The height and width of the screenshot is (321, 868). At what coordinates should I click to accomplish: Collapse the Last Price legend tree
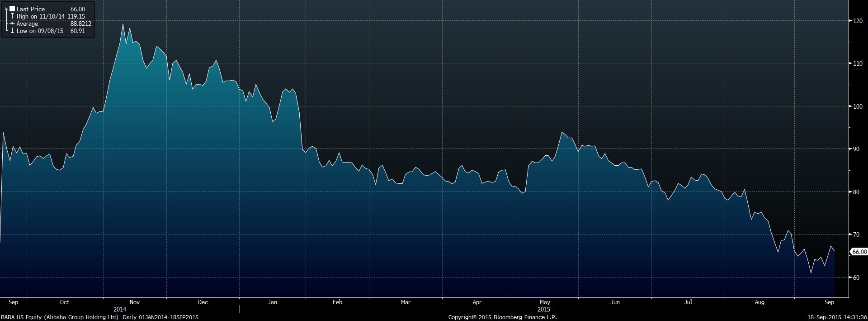6,9
